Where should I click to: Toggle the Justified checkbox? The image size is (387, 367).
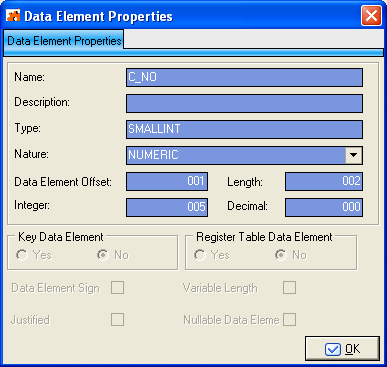pos(117,320)
